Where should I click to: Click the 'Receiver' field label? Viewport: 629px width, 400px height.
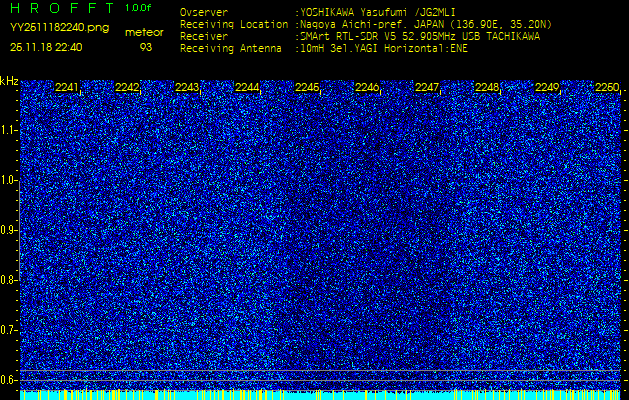coord(204,37)
